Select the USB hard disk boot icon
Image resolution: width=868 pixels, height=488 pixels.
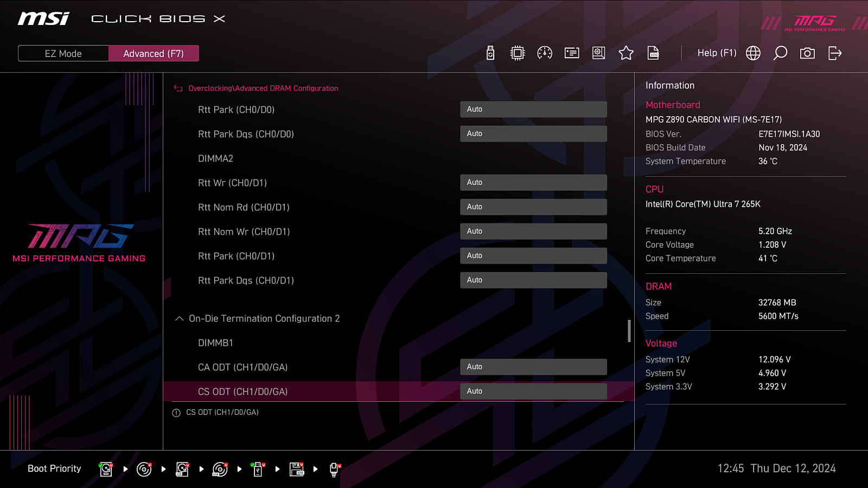tap(182, 469)
